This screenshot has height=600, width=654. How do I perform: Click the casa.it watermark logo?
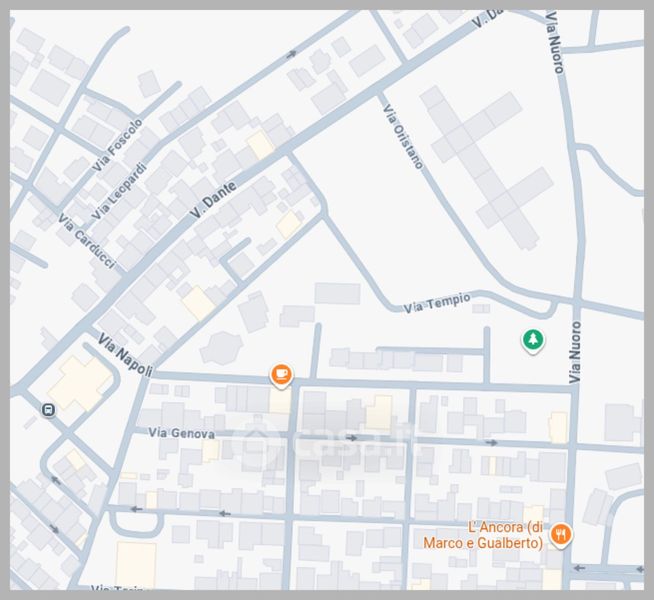[x=326, y=442]
